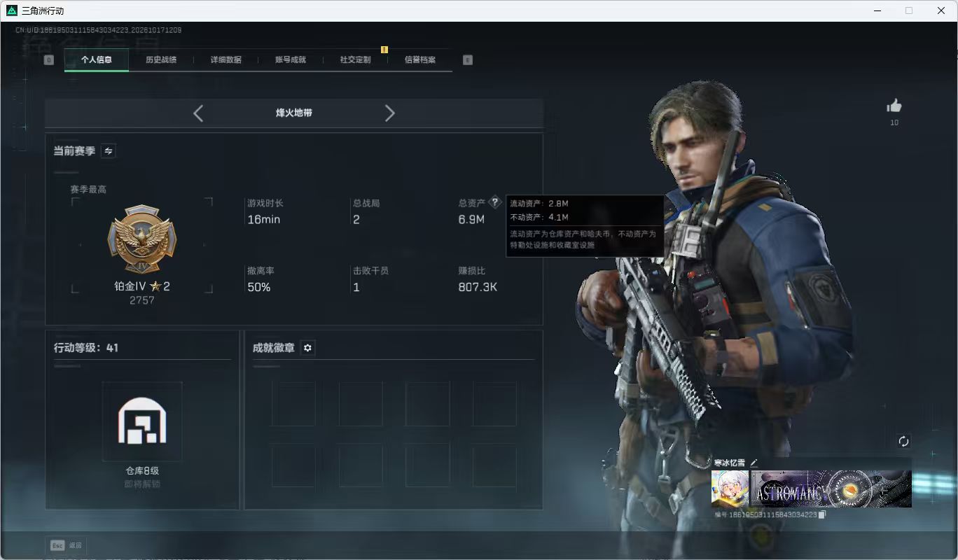Screen dimensions: 958x560
Task: Toggle the current season switch icon
Action: (109, 151)
